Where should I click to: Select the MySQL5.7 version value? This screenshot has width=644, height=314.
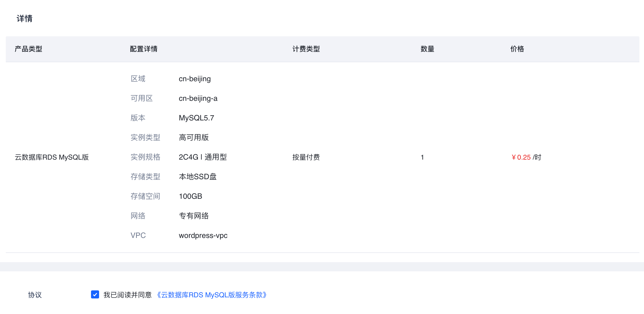[196, 118]
